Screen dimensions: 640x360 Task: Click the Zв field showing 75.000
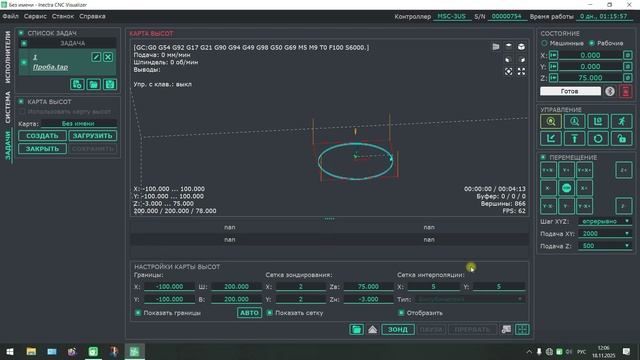pyautogui.click(x=368, y=287)
